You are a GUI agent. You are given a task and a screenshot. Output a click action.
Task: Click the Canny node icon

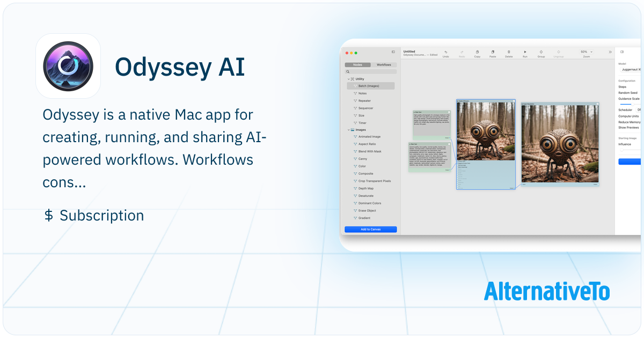[x=355, y=159]
